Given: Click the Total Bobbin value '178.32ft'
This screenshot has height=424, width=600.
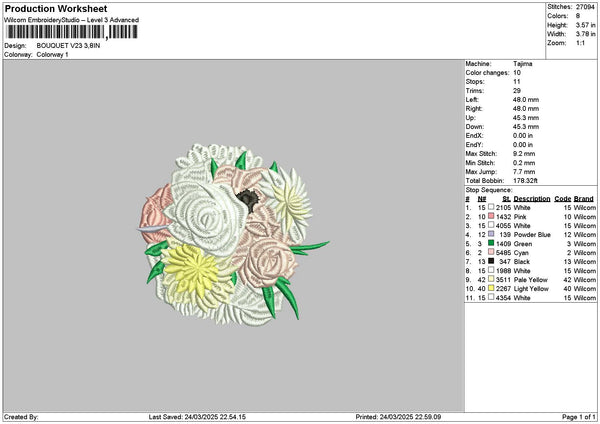Looking at the screenshot, I should [x=525, y=181].
